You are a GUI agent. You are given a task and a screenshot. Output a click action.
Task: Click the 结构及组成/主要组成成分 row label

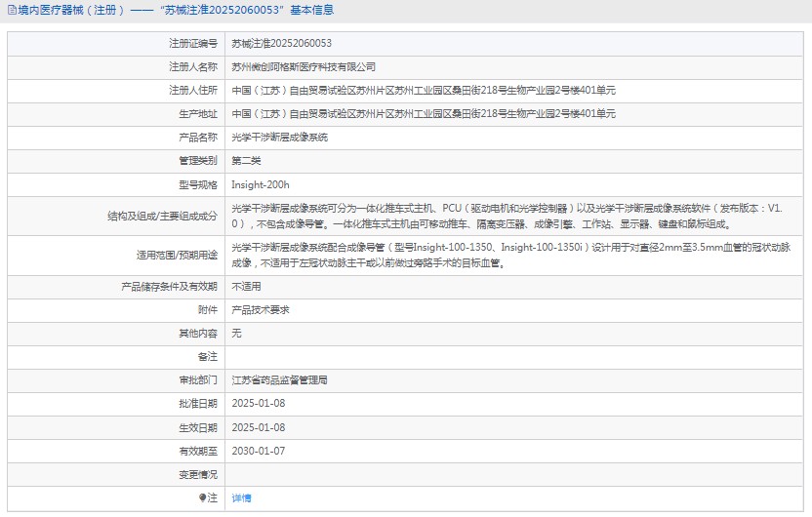tap(162, 216)
